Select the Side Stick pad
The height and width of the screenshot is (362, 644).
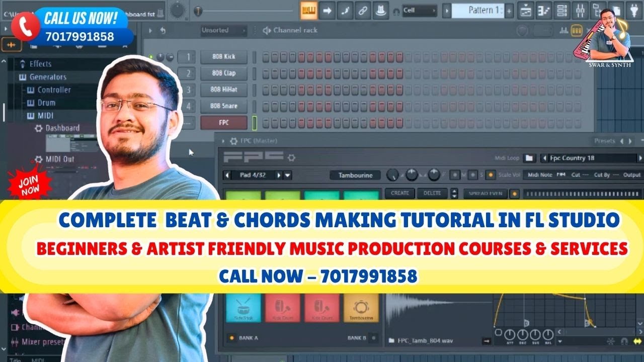(244, 308)
